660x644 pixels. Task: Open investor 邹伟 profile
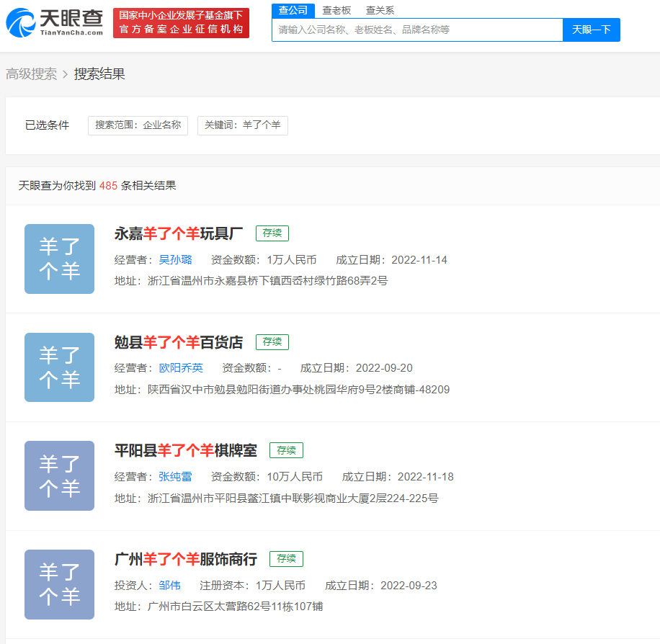pos(169,586)
